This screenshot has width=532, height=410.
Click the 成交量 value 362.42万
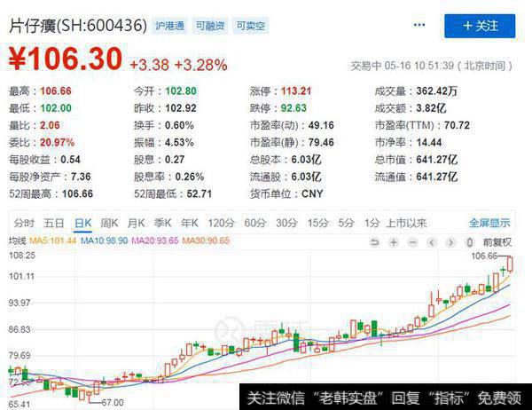click(x=437, y=91)
